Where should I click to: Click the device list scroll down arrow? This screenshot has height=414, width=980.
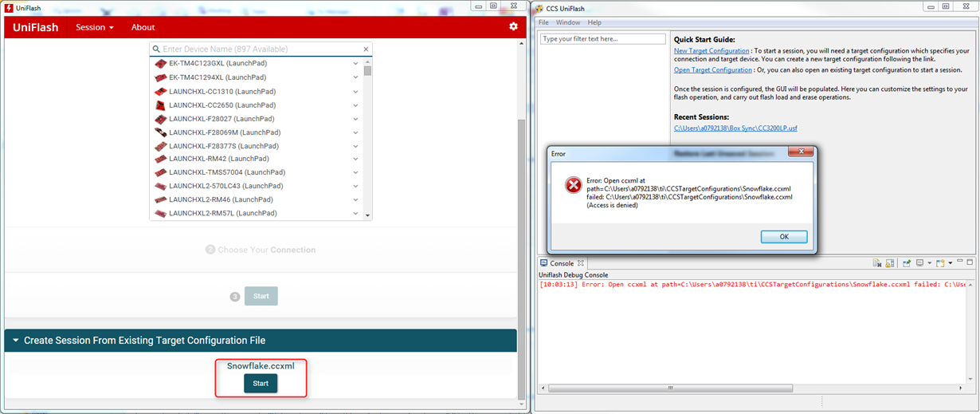click(367, 215)
